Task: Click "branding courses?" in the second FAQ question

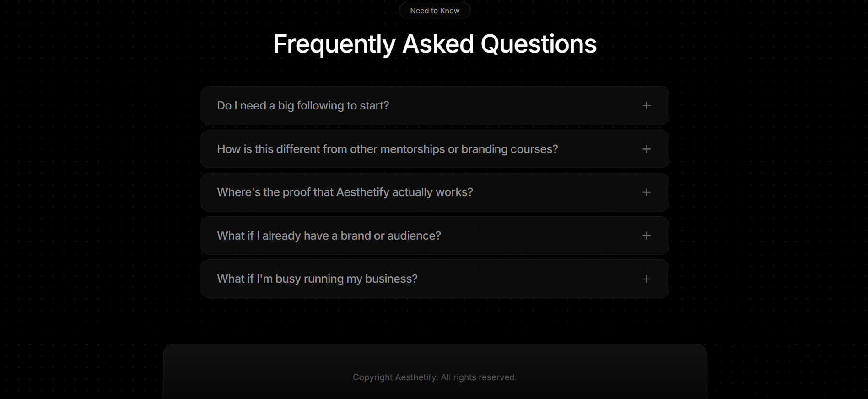Action: coord(510,149)
